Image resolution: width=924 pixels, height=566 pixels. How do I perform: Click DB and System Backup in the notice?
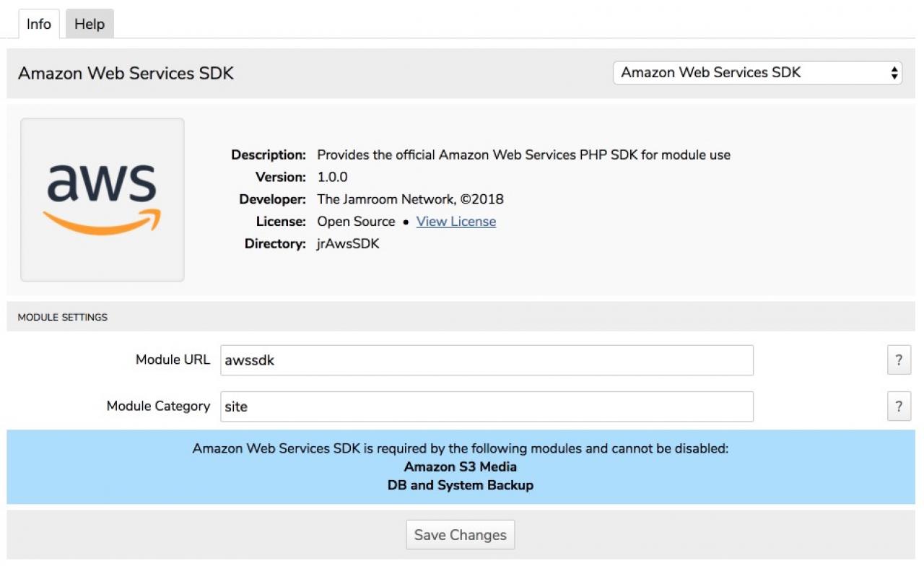460,485
